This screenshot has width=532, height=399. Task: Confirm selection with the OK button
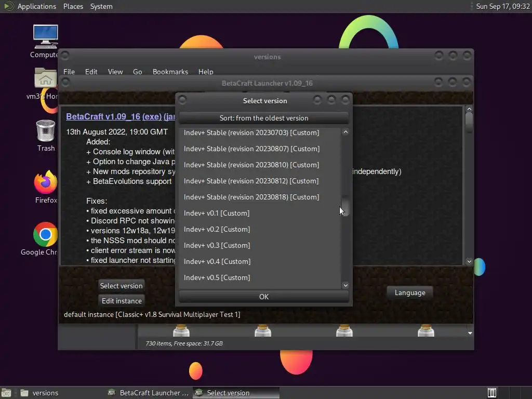pyautogui.click(x=263, y=297)
